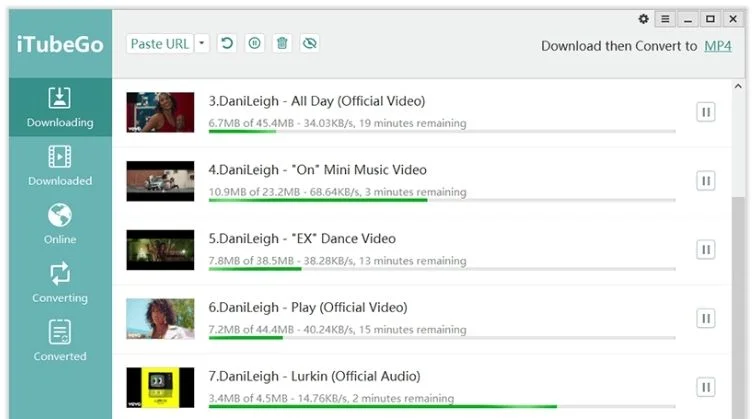
Task: Change the MP4 output format link
Action: (x=718, y=46)
